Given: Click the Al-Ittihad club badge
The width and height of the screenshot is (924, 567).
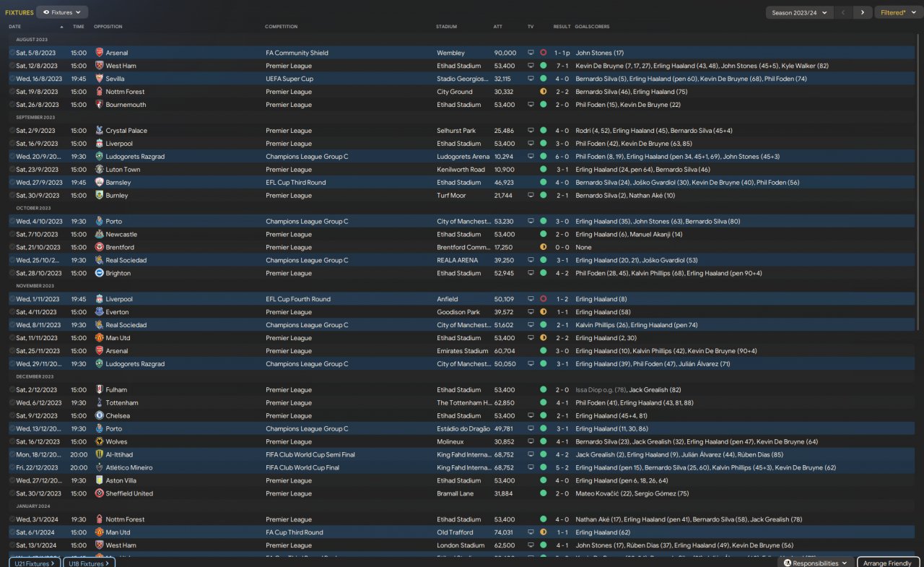Looking at the screenshot, I should point(99,455).
